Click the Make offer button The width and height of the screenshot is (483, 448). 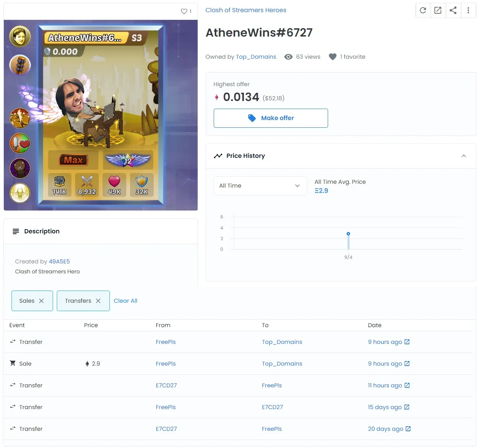271,118
